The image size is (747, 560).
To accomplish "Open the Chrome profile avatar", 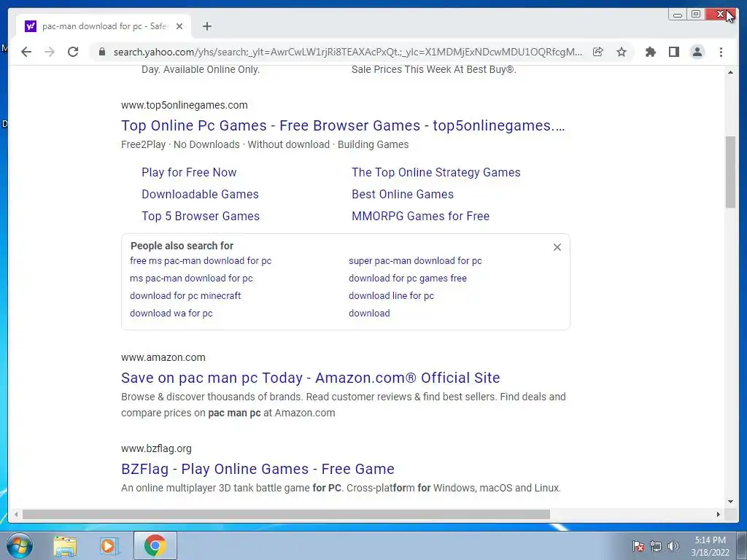I will tap(697, 52).
